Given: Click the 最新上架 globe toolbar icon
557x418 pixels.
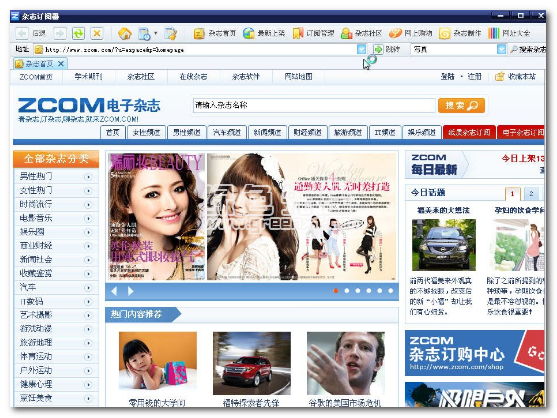Looking at the screenshot, I should (x=264, y=33).
